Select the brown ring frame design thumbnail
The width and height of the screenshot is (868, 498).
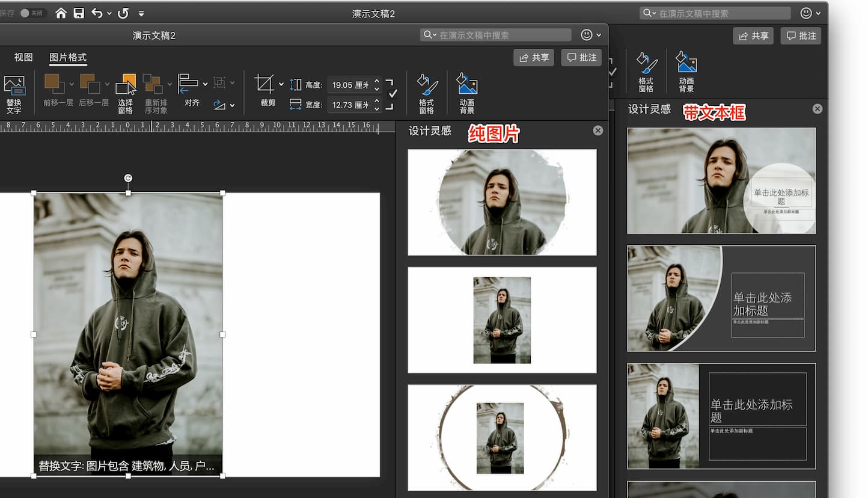coord(502,438)
